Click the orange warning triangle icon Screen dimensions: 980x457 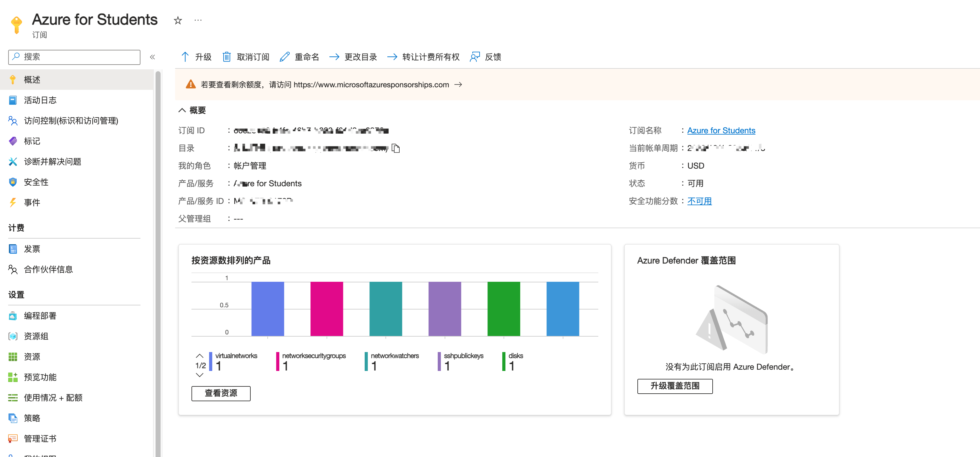[191, 84]
